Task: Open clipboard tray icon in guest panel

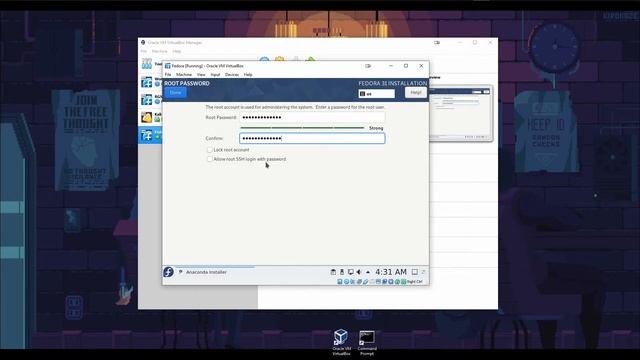Action: pos(333,272)
